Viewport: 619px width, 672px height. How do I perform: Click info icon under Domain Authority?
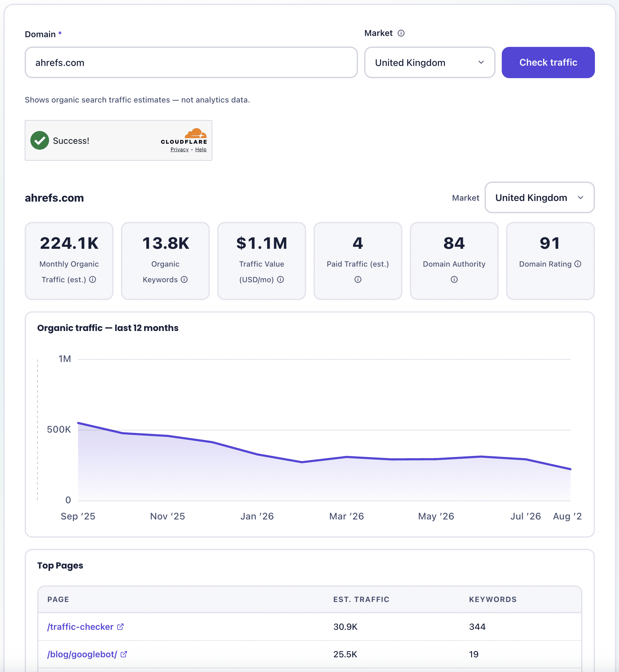tap(454, 279)
